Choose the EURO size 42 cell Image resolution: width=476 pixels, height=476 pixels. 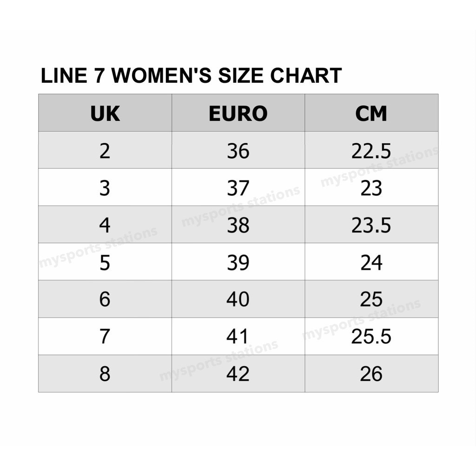[238, 374]
